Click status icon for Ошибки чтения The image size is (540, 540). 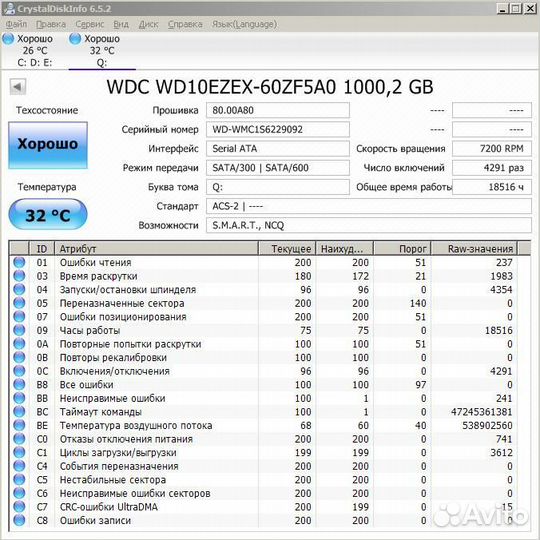(x=19, y=262)
